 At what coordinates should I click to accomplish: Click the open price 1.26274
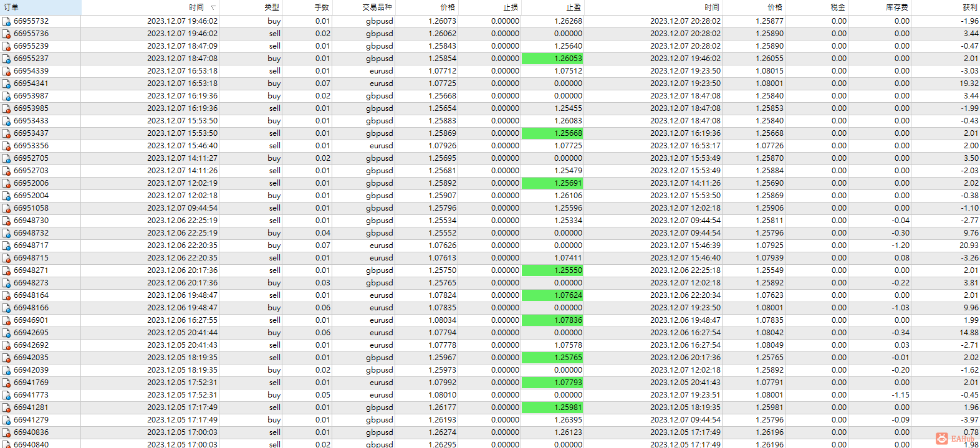pyautogui.click(x=442, y=432)
